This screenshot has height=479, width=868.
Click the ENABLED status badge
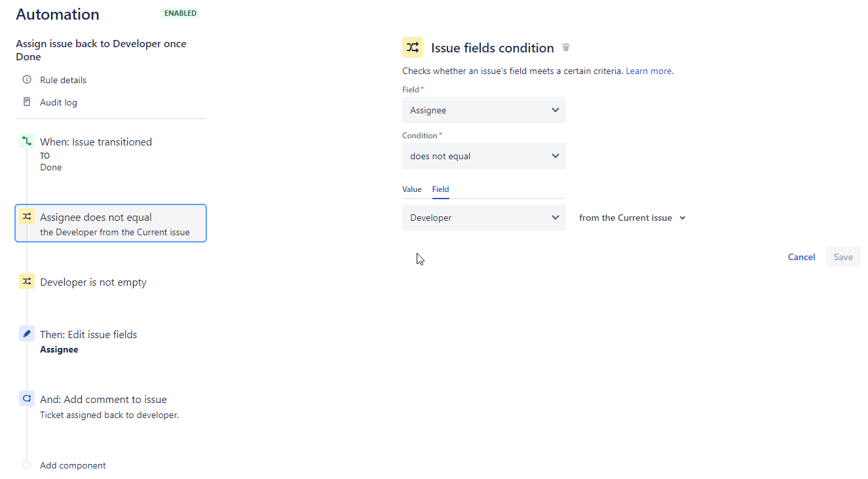click(180, 13)
